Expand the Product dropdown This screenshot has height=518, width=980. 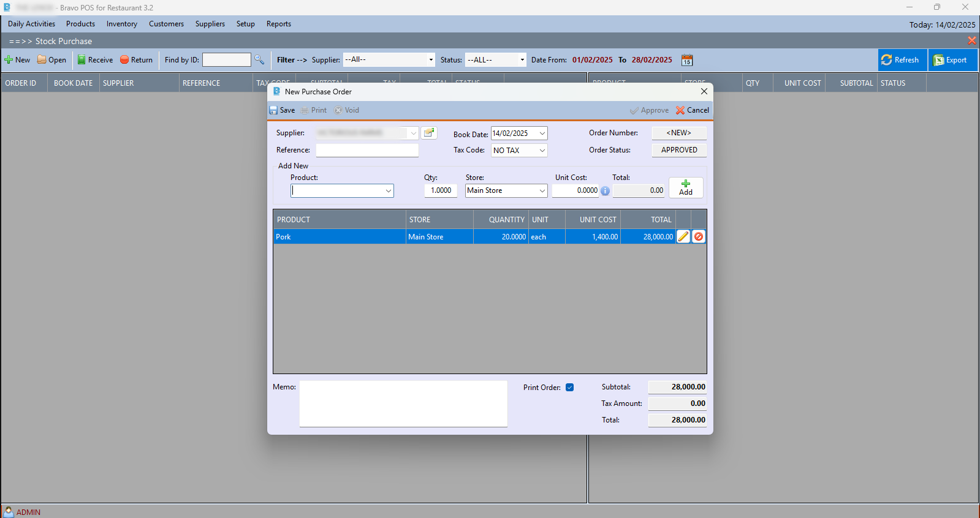pyautogui.click(x=389, y=191)
